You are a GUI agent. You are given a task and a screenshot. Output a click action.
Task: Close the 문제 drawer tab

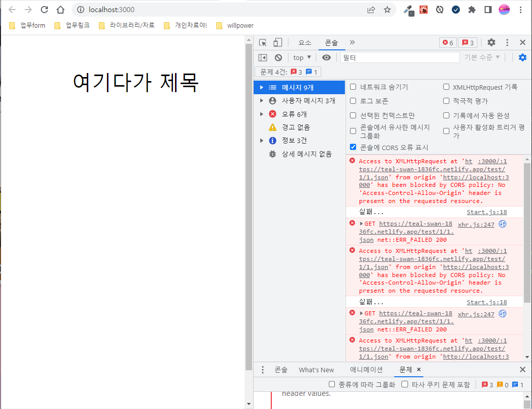coord(419,369)
